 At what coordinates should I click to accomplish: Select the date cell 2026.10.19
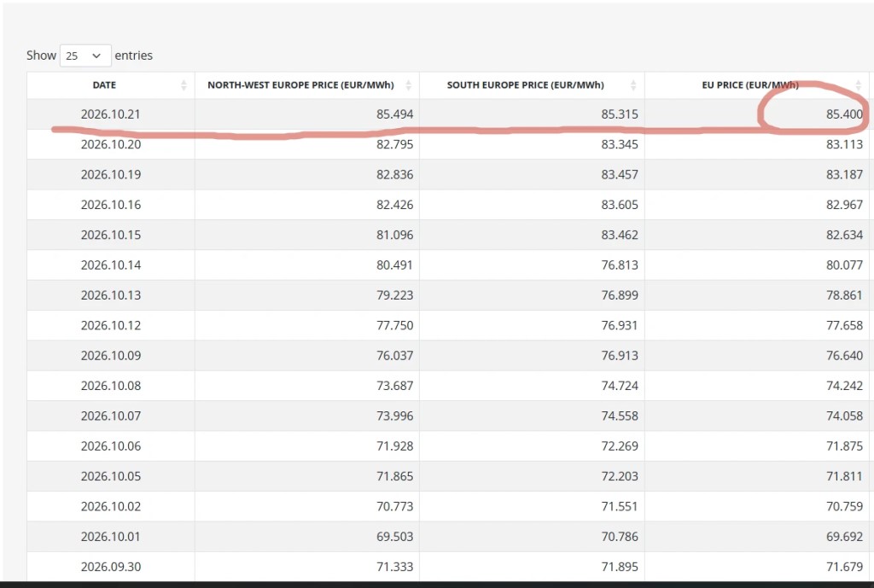click(x=111, y=174)
